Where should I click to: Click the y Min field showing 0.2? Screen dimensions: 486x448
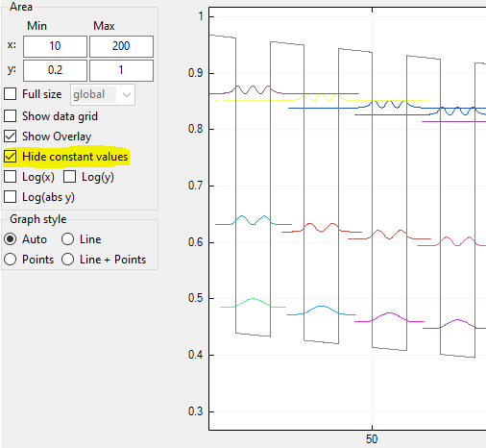[55, 70]
